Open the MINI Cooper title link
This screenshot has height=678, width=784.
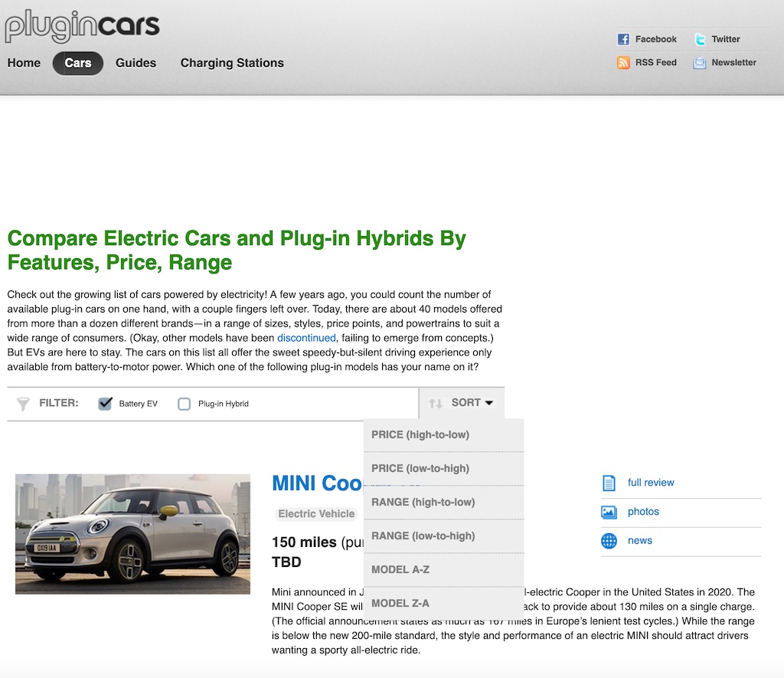tap(316, 483)
